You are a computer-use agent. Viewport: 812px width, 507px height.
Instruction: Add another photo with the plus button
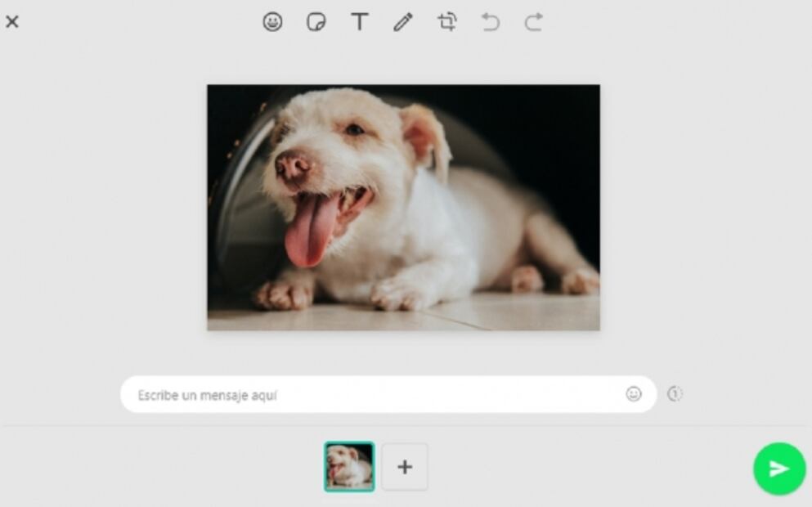pyautogui.click(x=404, y=467)
